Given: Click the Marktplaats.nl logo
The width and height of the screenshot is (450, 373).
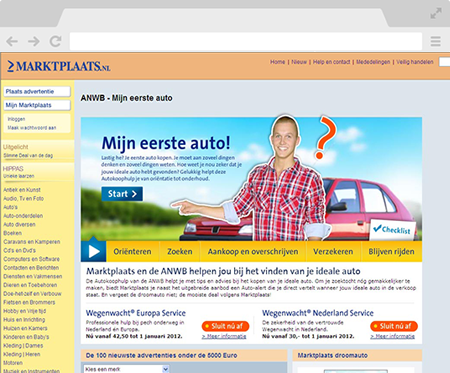Looking at the screenshot, I should [59, 66].
